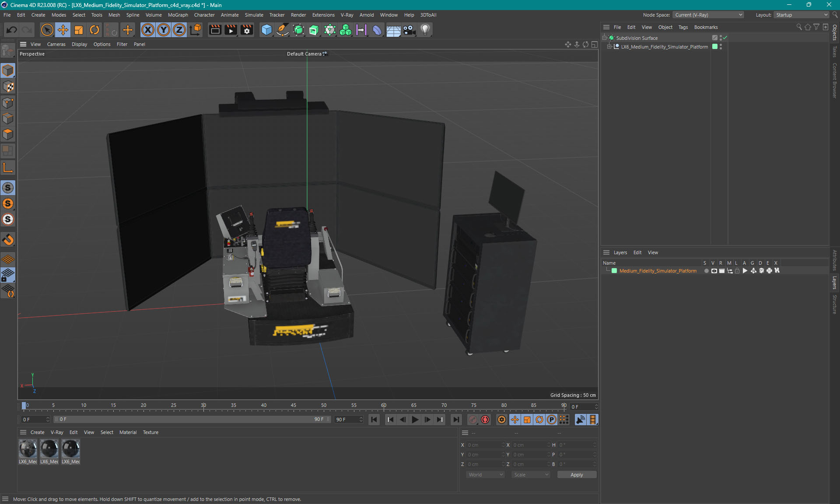Image resolution: width=840 pixels, height=504 pixels.
Task: Toggle the locked workplane grid icon
Action: (8, 275)
